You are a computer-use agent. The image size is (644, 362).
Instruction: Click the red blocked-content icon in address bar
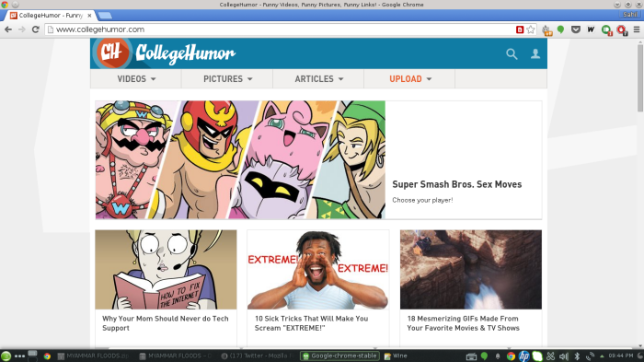click(520, 29)
